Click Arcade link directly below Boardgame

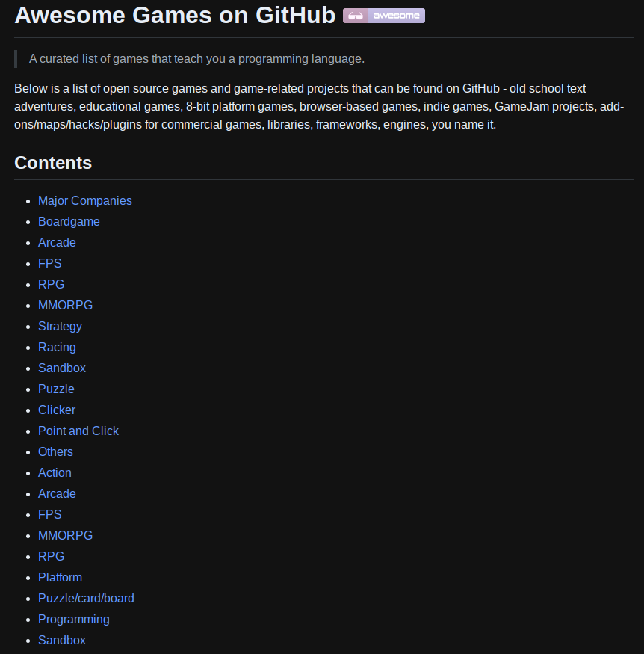coord(57,242)
